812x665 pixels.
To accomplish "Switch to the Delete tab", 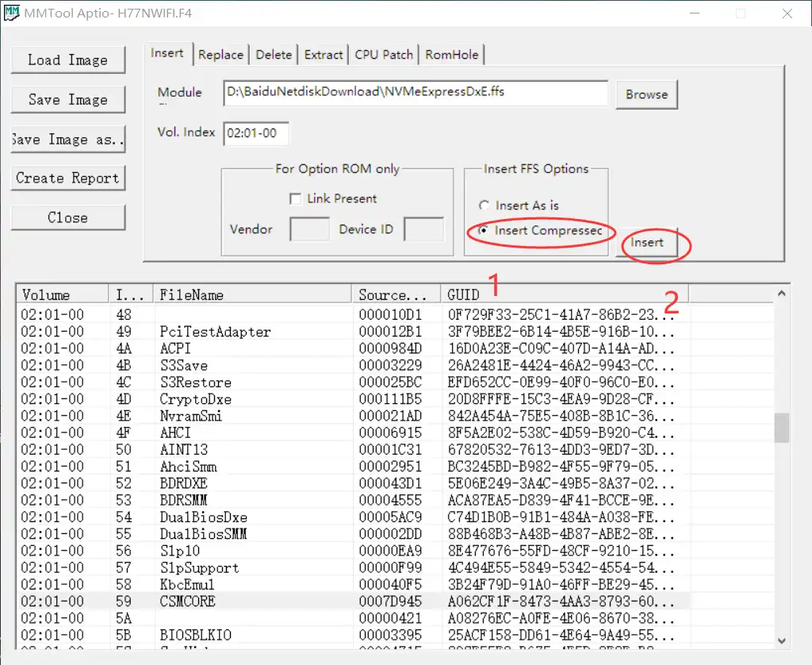I will [273, 54].
